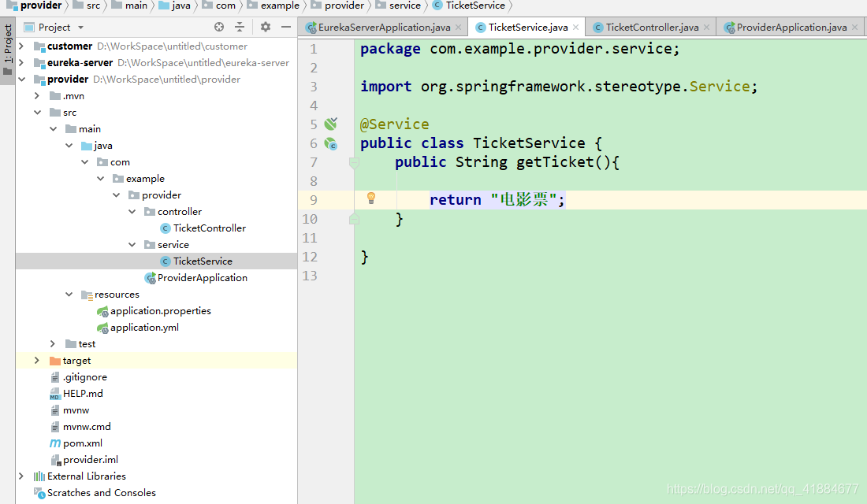Click the locate/scroll-from-source target icon
This screenshot has width=867, height=504.
[219, 27]
